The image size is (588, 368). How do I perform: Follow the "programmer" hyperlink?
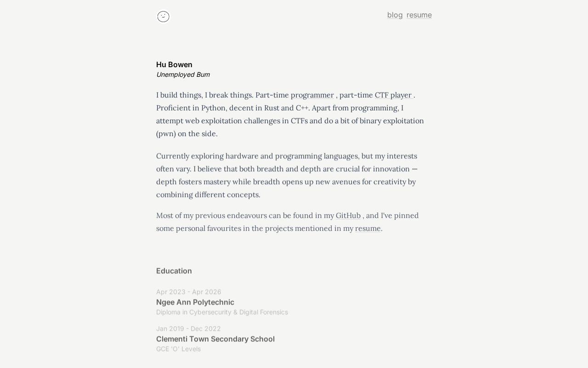coord(312,95)
